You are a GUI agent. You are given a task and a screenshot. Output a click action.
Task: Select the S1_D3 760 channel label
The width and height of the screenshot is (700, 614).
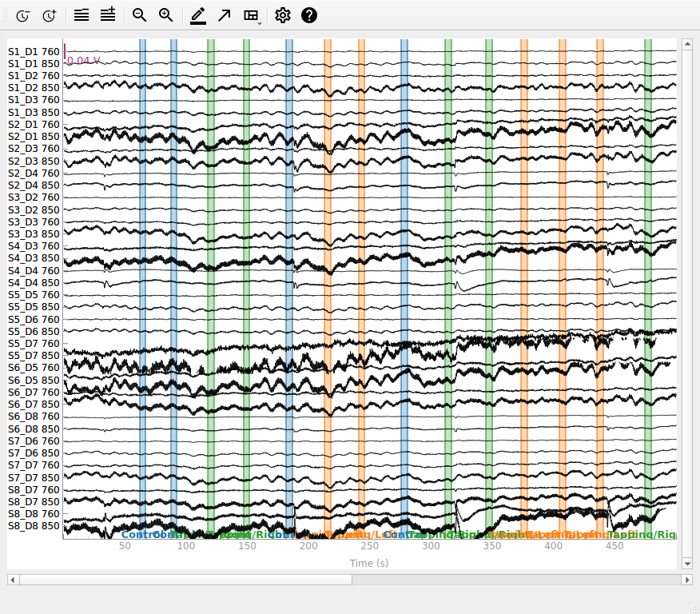point(34,100)
